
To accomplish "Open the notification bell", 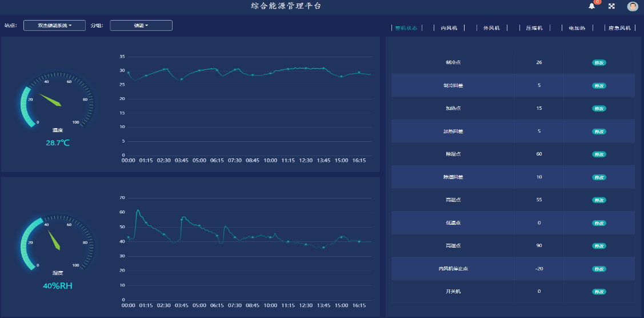I will 591,6.
